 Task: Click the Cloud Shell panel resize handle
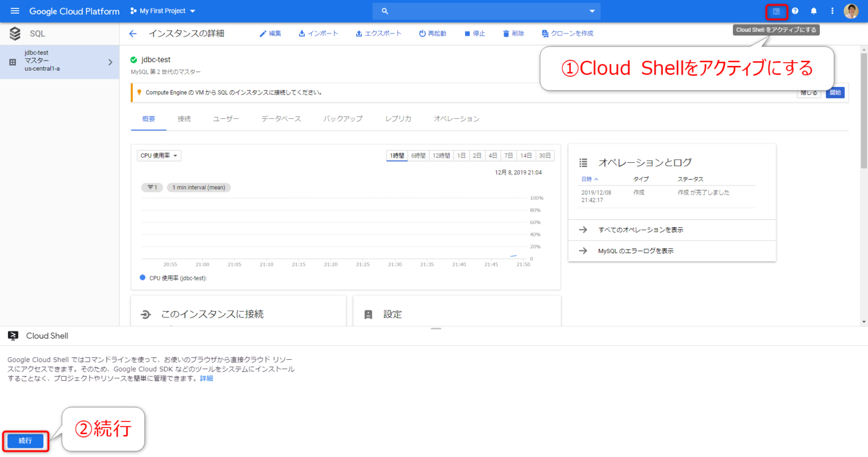coord(436,329)
